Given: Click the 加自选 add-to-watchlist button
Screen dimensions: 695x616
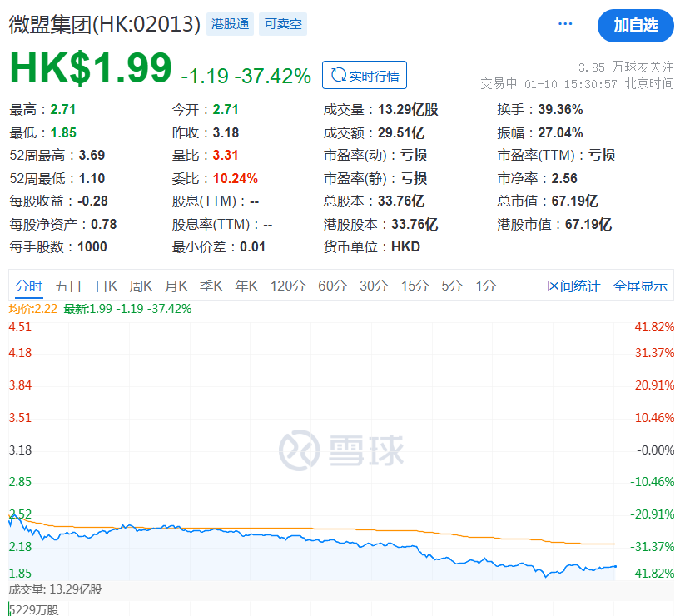Looking at the screenshot, I should [635, 25].
